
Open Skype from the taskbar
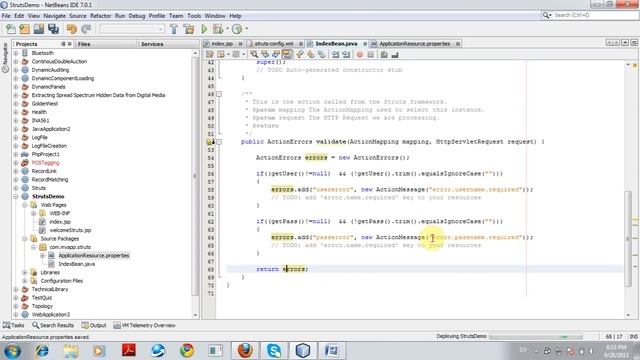point(274,351)
